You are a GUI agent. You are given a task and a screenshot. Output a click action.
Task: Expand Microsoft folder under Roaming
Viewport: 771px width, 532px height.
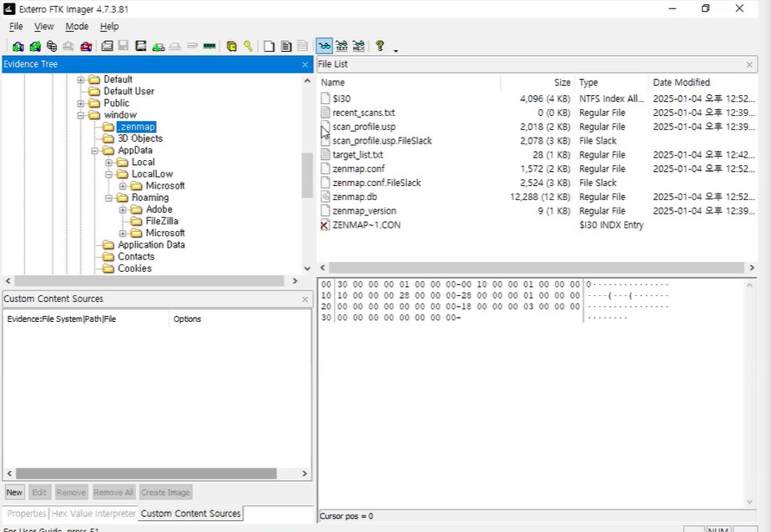pyautogui.click(x=123, y=233)
